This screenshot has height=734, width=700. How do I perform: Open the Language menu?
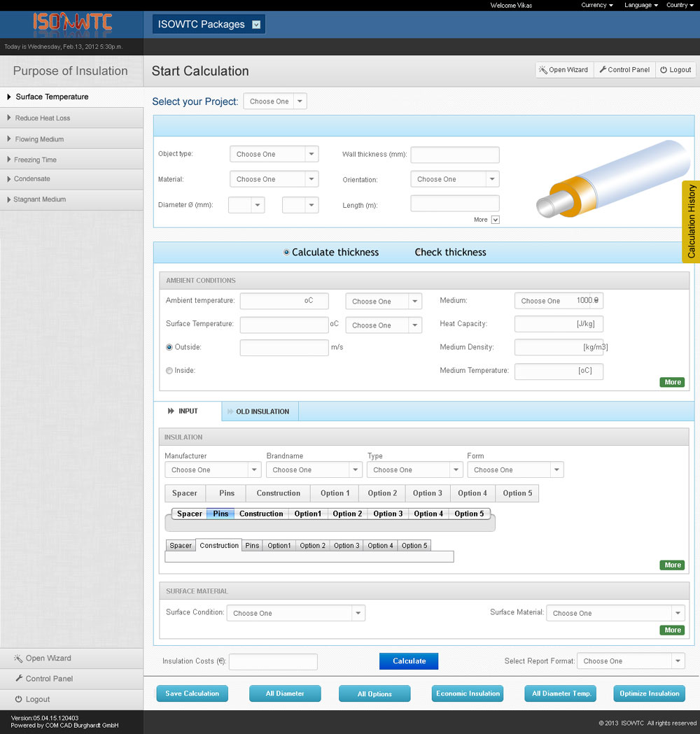point(641,5)
